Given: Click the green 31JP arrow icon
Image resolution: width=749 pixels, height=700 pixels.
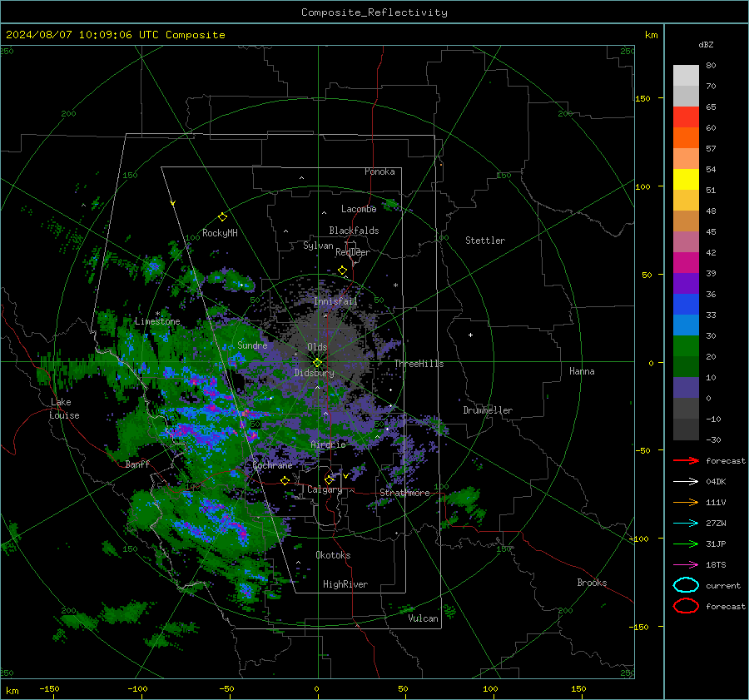Looking at the screenshot, I should point(686,544).
